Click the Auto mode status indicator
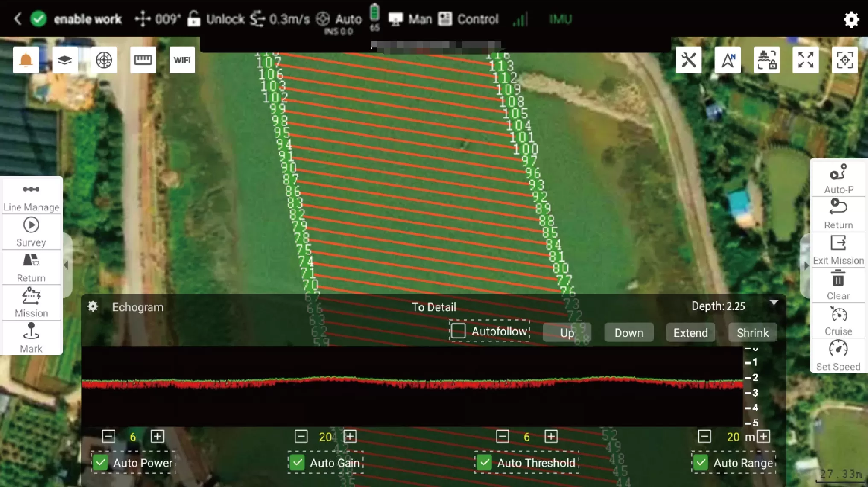 339,19
